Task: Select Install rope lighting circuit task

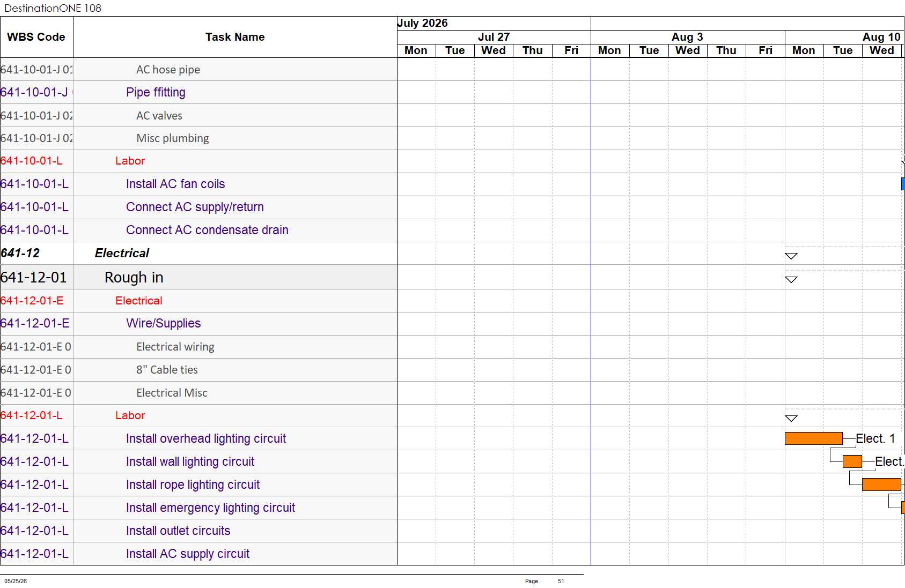Action: [193, 485]
